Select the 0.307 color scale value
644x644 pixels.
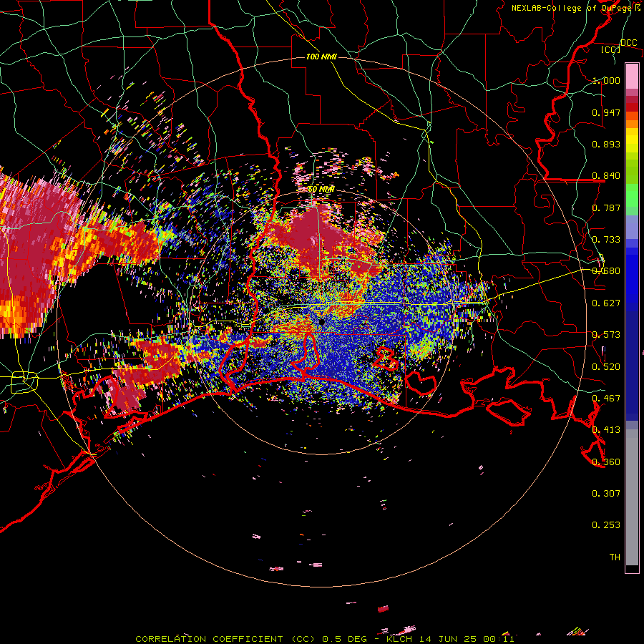(x=606, y=494)
